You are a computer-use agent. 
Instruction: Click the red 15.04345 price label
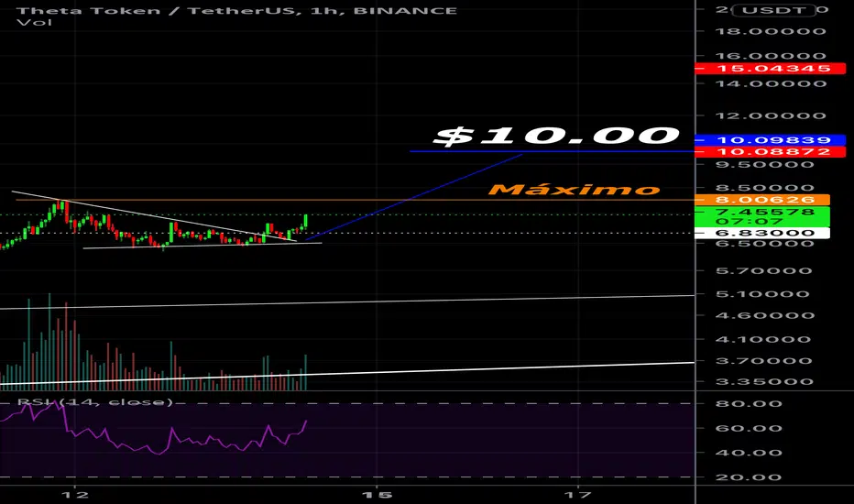click(770, 68)
